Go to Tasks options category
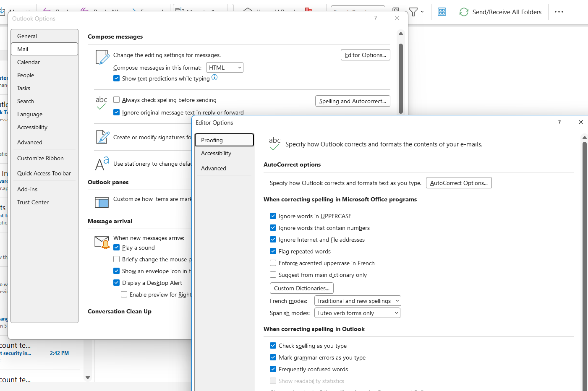 click(44, 88)
